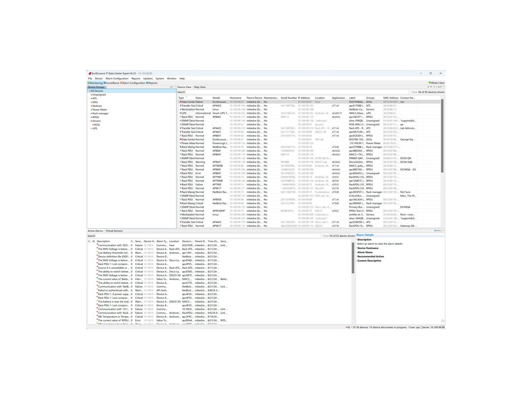Click the Power Meter group icon

[x=91, y=110]
